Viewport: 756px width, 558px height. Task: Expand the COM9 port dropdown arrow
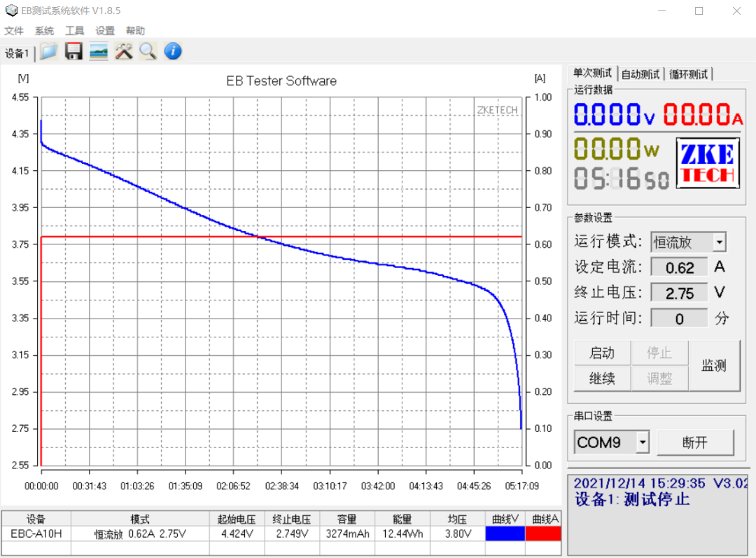pos(642,442)
